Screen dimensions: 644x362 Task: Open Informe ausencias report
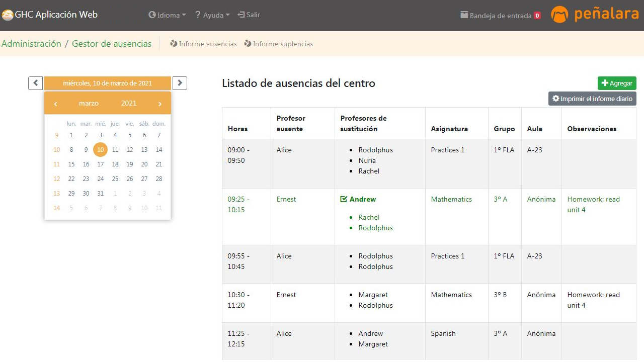(203, 44)
